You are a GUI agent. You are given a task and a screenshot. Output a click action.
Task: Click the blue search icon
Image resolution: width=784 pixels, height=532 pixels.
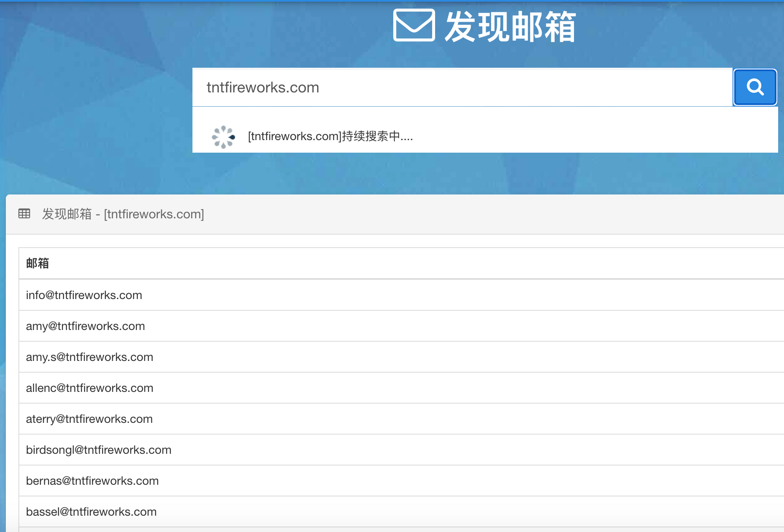coord(755,87)
